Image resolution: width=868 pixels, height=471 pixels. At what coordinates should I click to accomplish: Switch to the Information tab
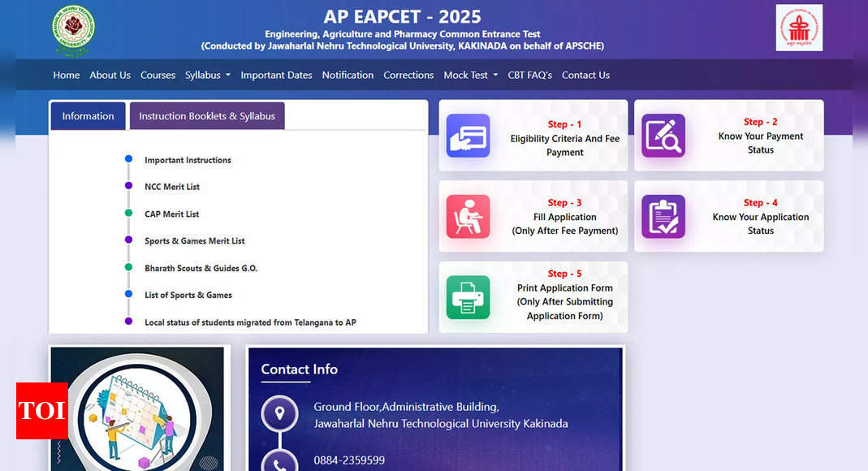click(x=88, y=116)
